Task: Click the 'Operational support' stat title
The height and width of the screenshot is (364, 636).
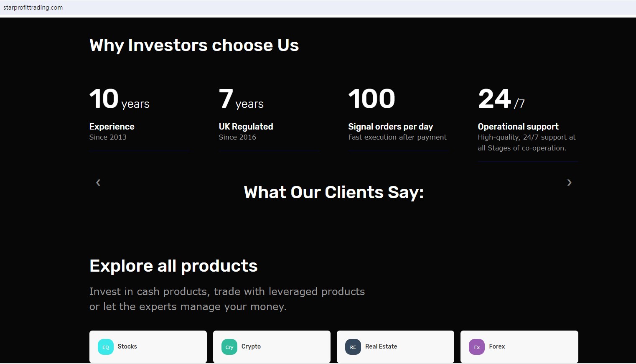Action: (518, 127)
